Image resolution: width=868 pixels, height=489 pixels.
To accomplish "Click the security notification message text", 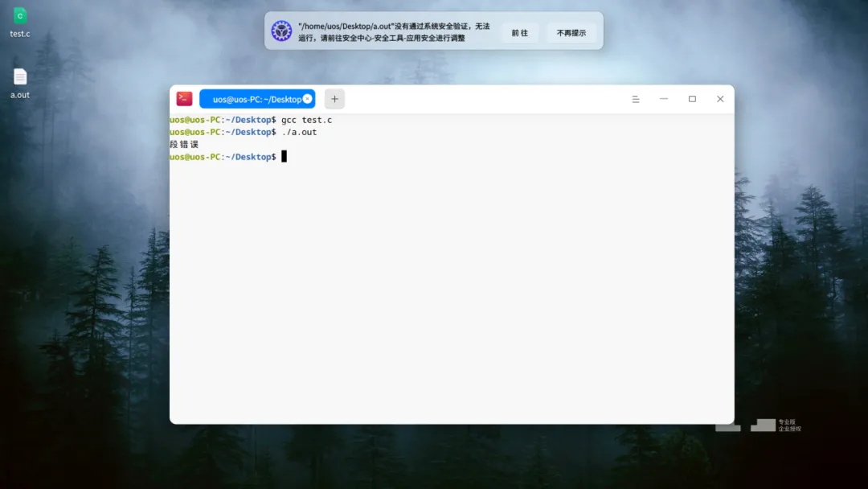I will [394, 32].
